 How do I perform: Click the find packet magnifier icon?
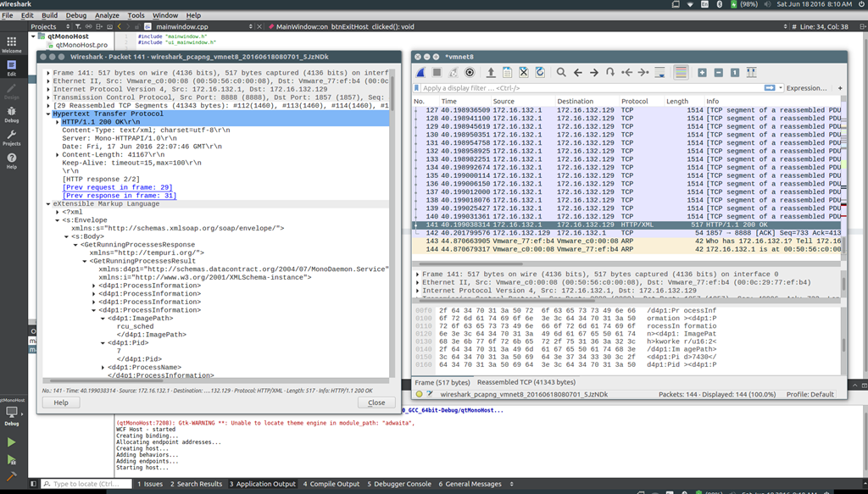pos(561,73)
